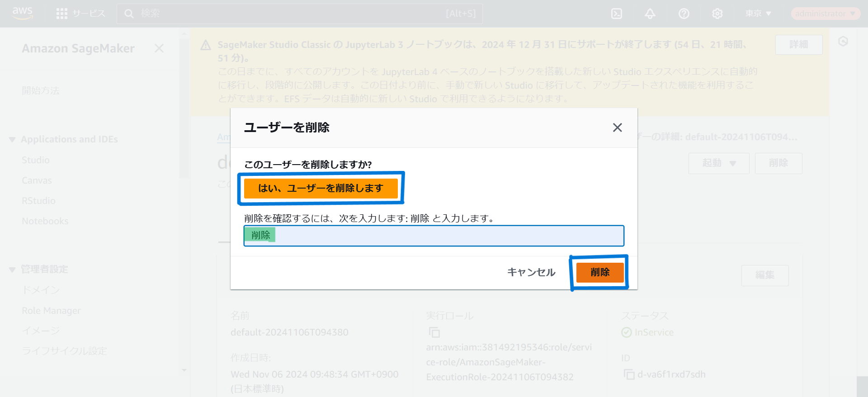Viewport: 868px width, 397px height.
Task: Click the delete button in dialog footer
Action: click(x=599, y=272)
